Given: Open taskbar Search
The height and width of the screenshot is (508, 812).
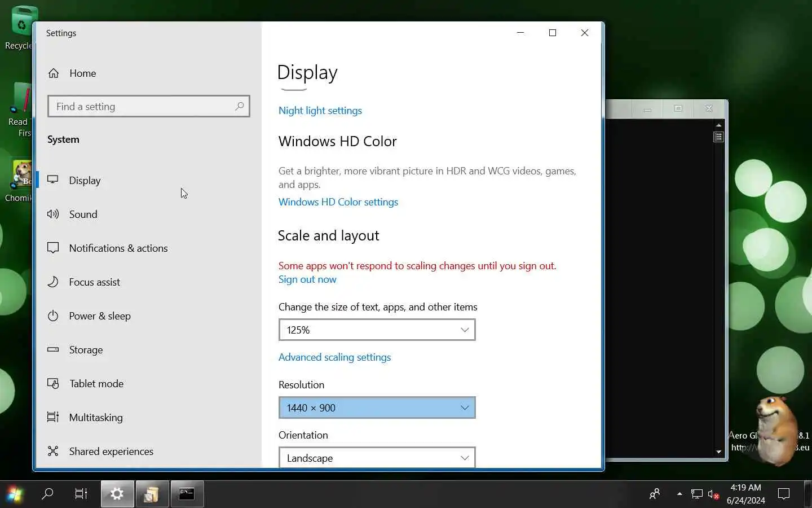Looking at the screenshot, I should pyautogui.click(x=48, y=494).
